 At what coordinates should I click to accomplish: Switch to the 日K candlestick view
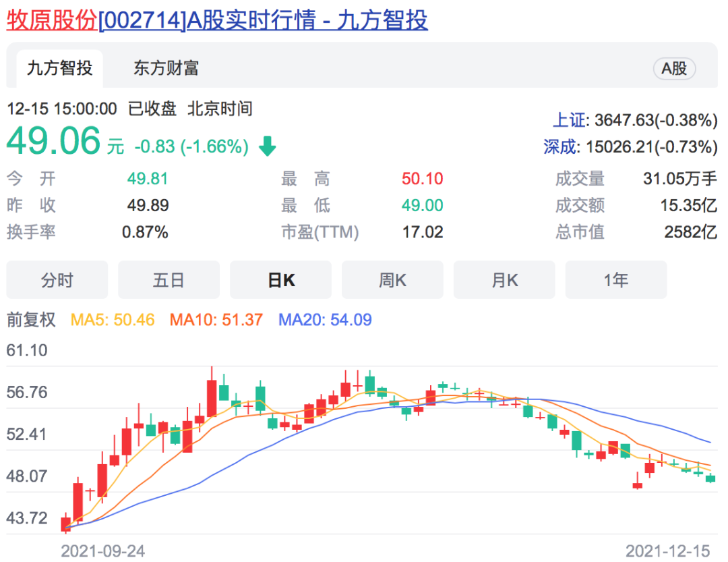[x=280, y=279]
